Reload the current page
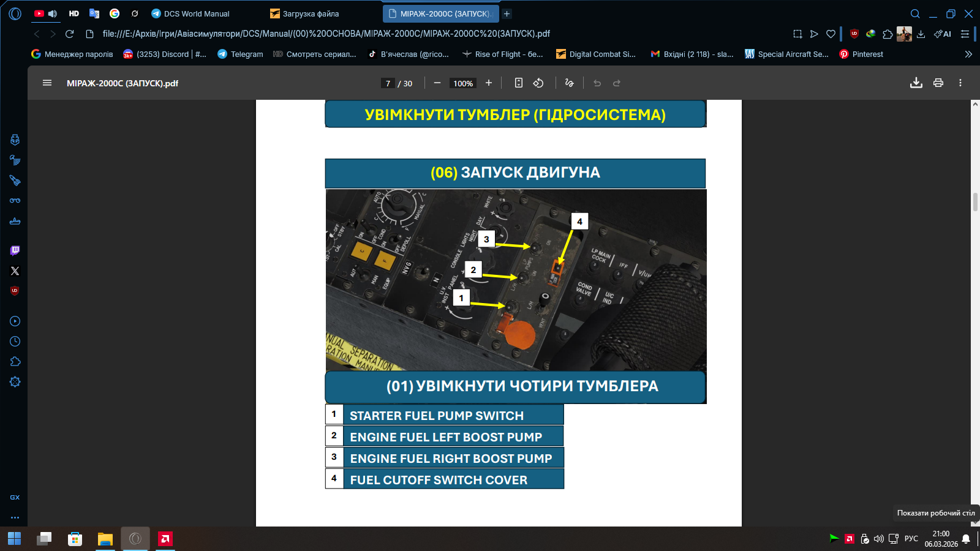This screenshot has width=980, height=551. click(x=70, y=34)
